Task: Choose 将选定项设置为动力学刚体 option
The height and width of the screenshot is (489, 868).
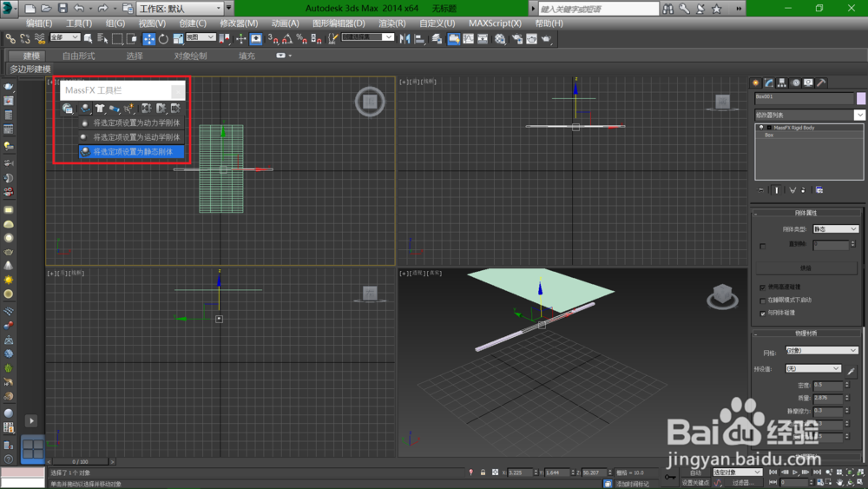Action: (132, 123)
